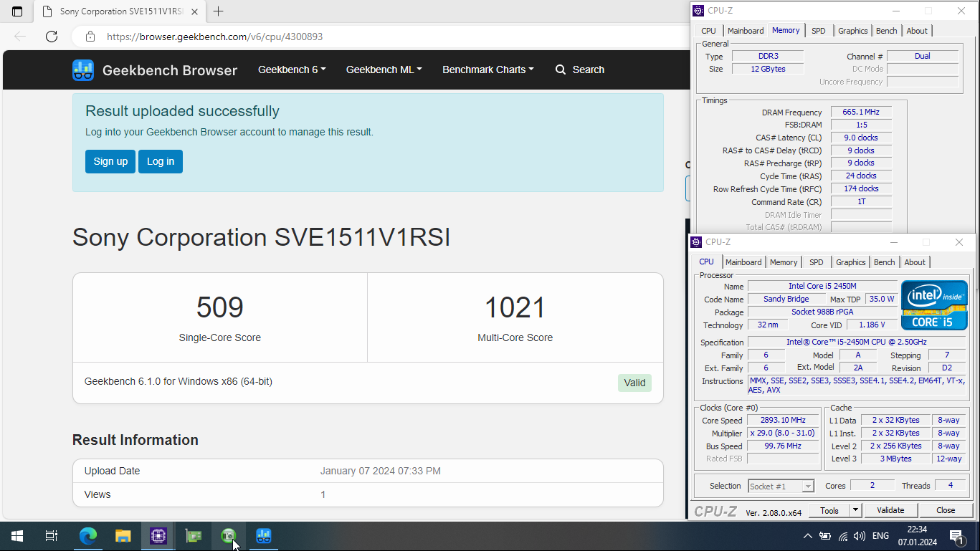Image resolution: width=980 pixels, height=551 pixels.
Task: Select the SPD tab in the front CPU-Z window
Action: coord(817,262)
